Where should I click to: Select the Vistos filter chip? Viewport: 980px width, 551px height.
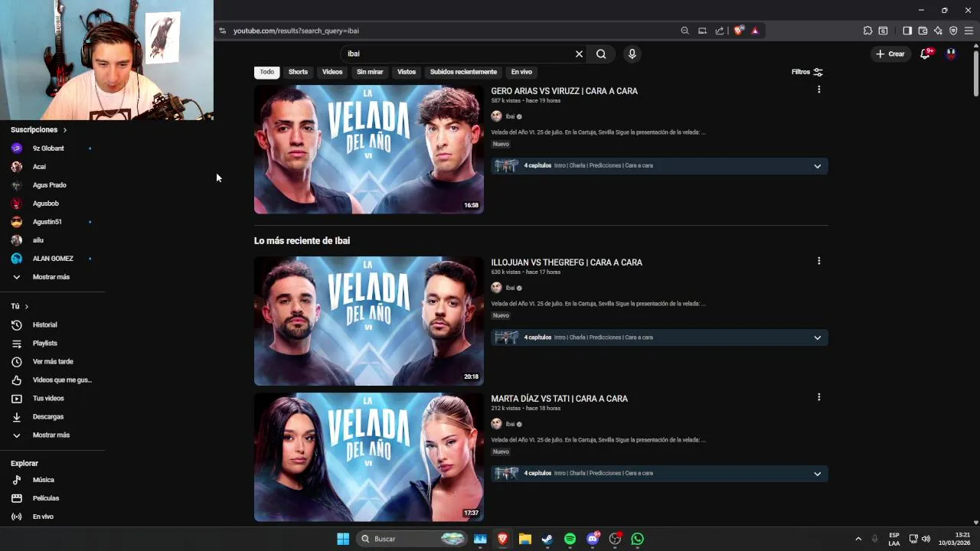click(x=407, y=72)
